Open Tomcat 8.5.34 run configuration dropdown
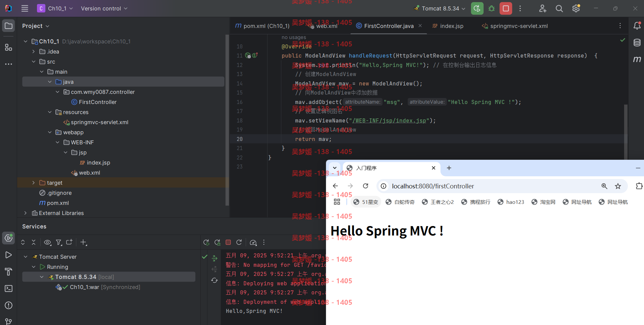 [440, 8]
